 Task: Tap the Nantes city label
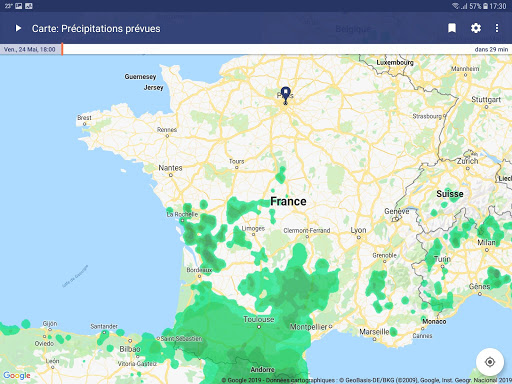click(170, 168)
